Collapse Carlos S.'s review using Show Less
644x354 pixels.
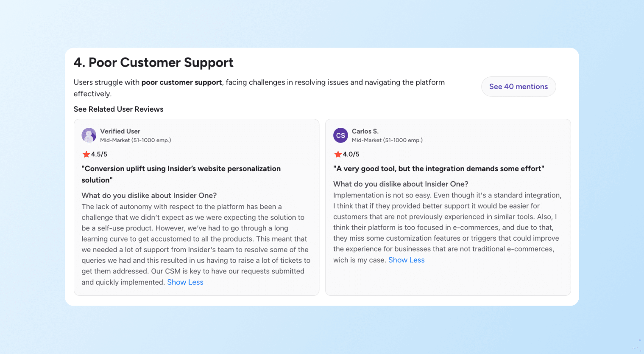click(406, 260)
